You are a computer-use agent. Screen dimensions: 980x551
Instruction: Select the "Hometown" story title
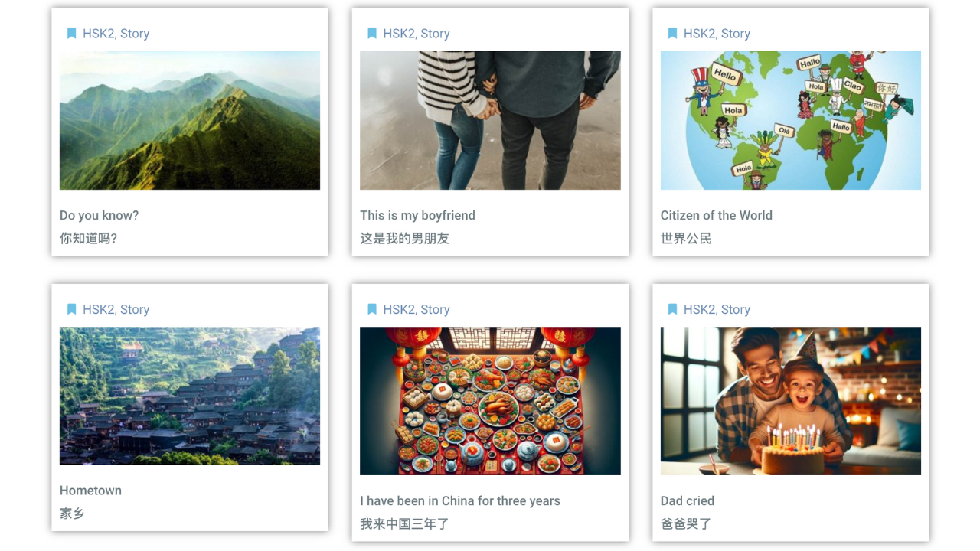pos(90,491)
